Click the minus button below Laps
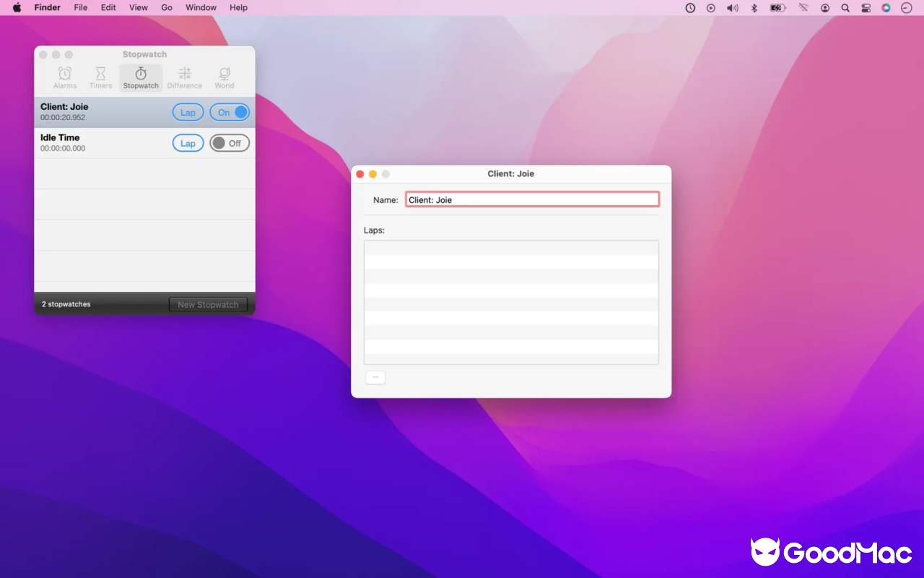924x578 pixels. pyautogui.click(x=375, y=377)
